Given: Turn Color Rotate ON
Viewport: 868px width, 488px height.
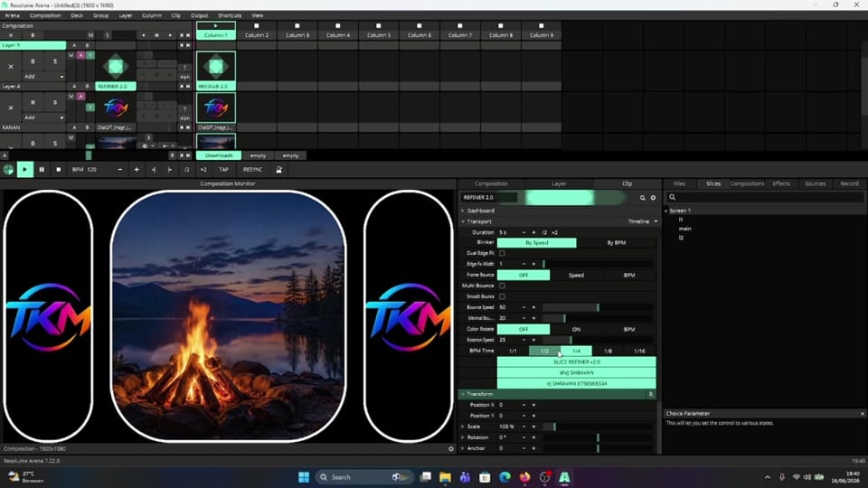Looking at the screenshot, I should [x=576, y=329].
